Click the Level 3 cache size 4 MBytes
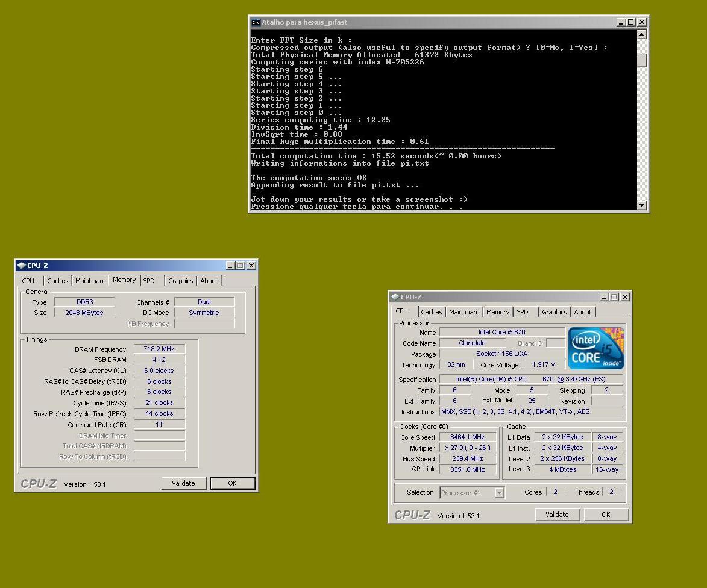Screen dimensions: 707x588 (x=563, y=469)
